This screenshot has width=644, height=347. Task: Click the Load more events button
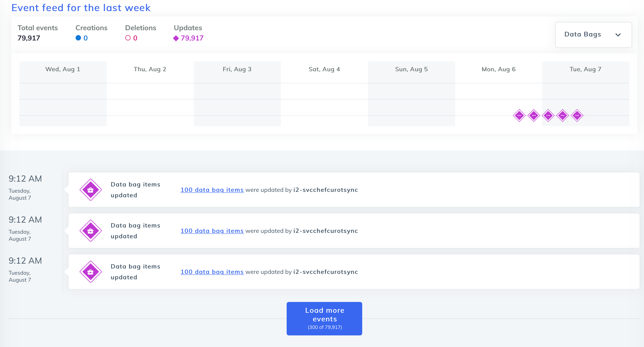pos(324,318)
